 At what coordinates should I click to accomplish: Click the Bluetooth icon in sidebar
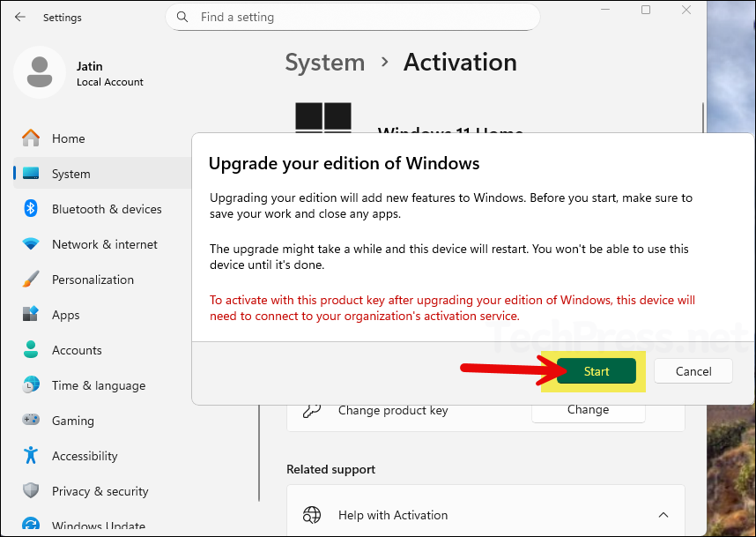coord(31,208)
